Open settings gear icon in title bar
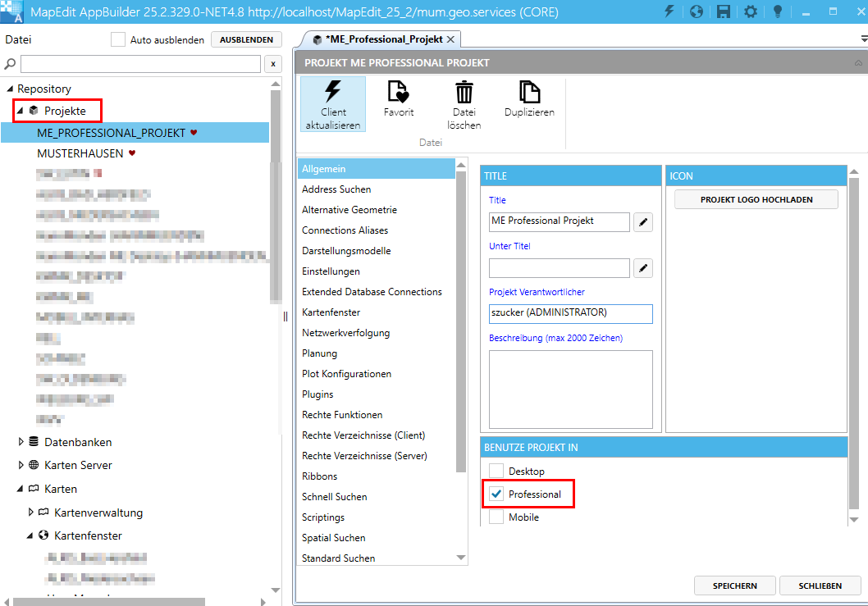This screenshot has height=606, width=868. click(751, 12)
